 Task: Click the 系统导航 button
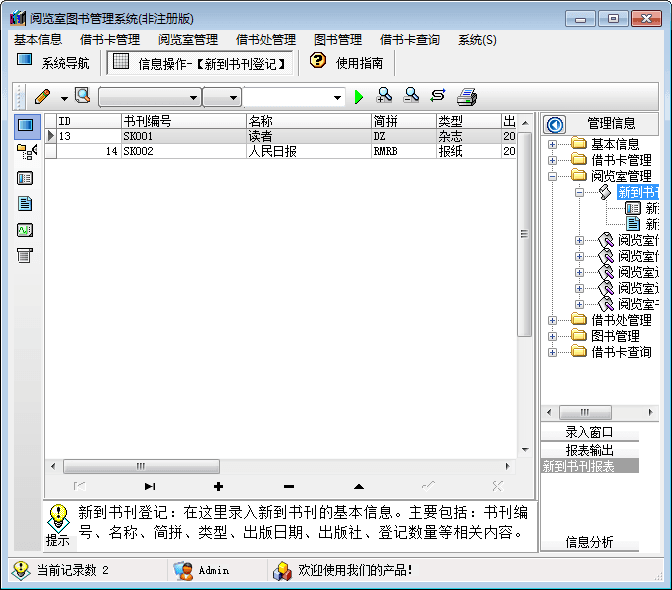[x=54, y=63]
